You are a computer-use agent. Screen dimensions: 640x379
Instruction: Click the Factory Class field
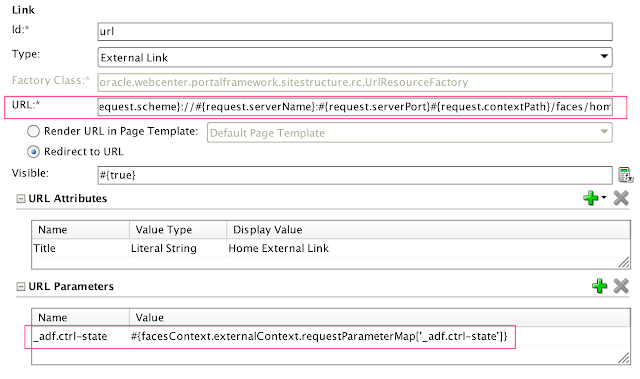tap(355, 82)
